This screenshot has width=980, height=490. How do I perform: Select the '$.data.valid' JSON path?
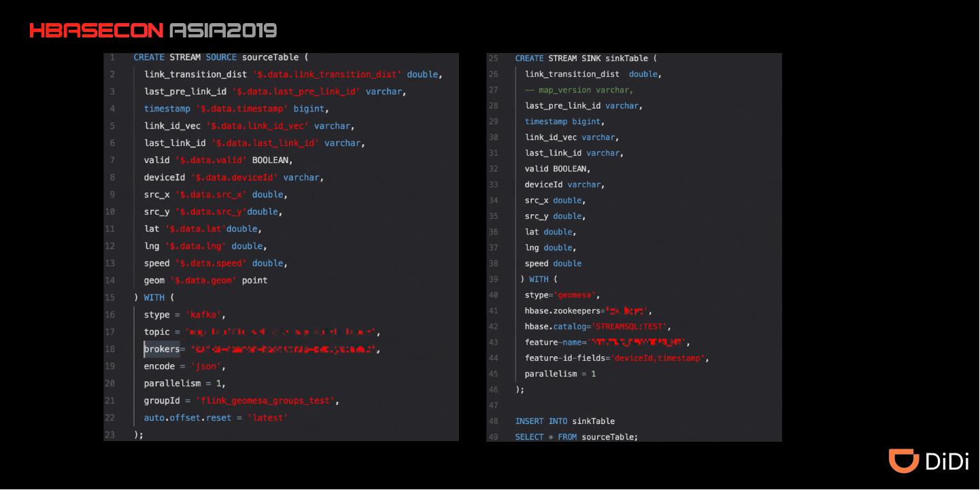pyautogui.click(x=211, y=160)
